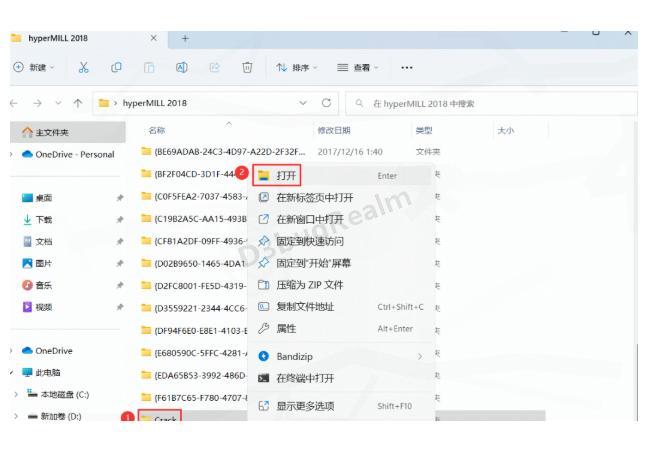Go forward with the right arrow
649x453 pixels.
[37, 103]
